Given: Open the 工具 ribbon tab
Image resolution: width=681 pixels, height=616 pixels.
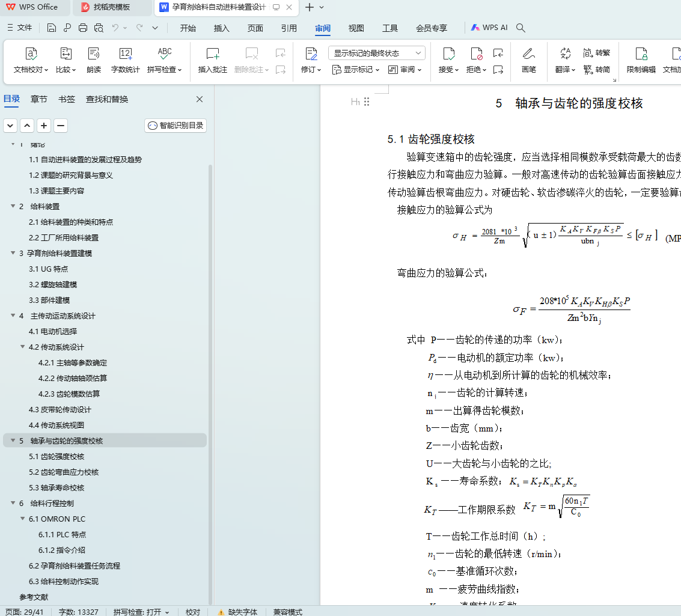Looking at the screenshot, I should [x=390, y=28].
